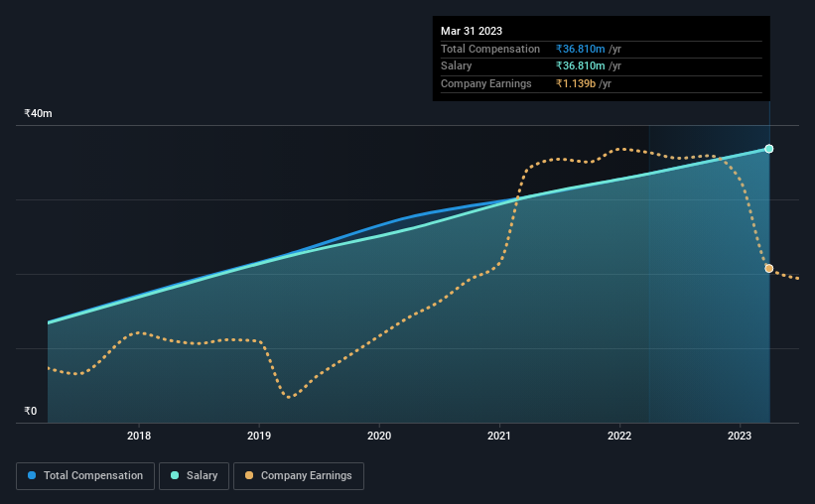Click the ₹36.810m Total Compensation value

coord(580,49)
